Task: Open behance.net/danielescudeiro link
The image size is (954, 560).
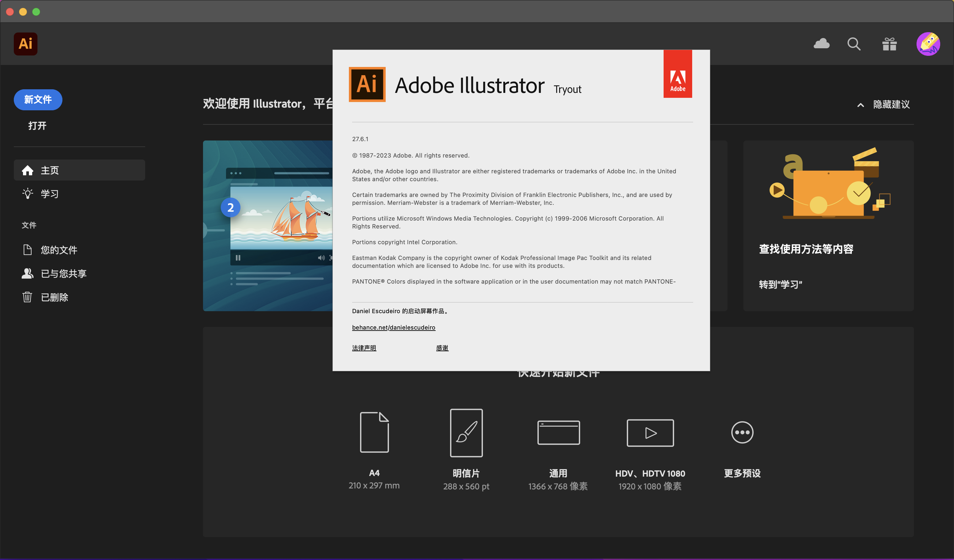Action: tap(393, 327)
